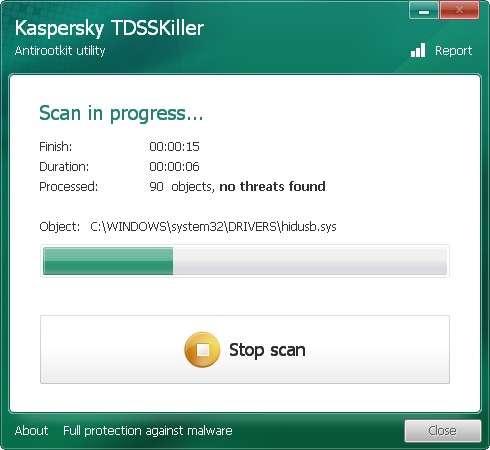This screenshot has height=450, width=490.
Task: Click the hidusb.sys object path
Action: (213, 227)
